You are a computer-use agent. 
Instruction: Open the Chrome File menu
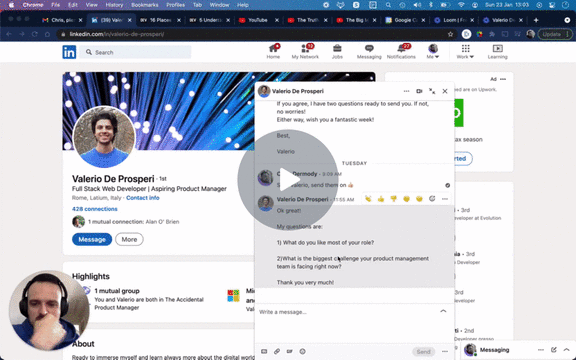pos(55,5)
